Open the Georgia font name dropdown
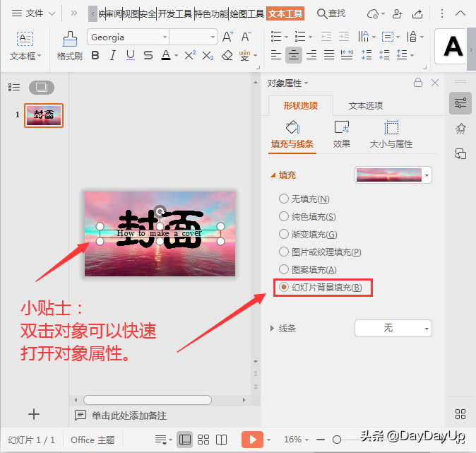Image resolution: width=476 pixels, height=453 pixels. 165,37
